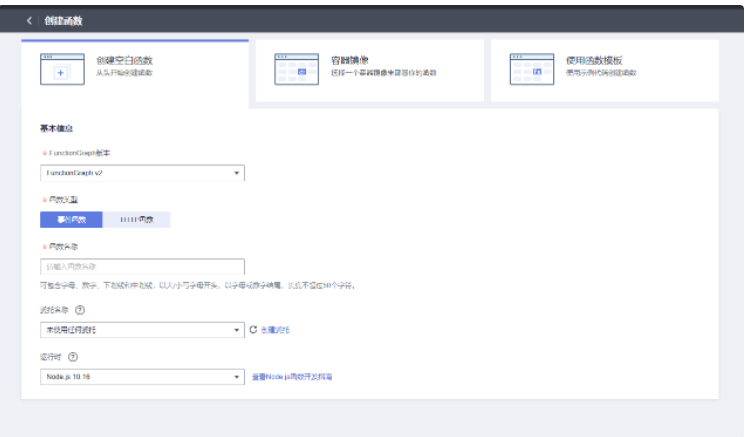Open the 创建委托 link
This screenshot has height=437, width=745.
coord(275,330)
